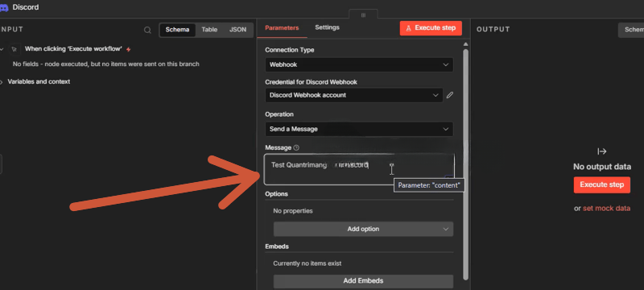Screen dimensions: 644x290
Task: Switch Input view to Schema
Action: click(x=177, y=30)
